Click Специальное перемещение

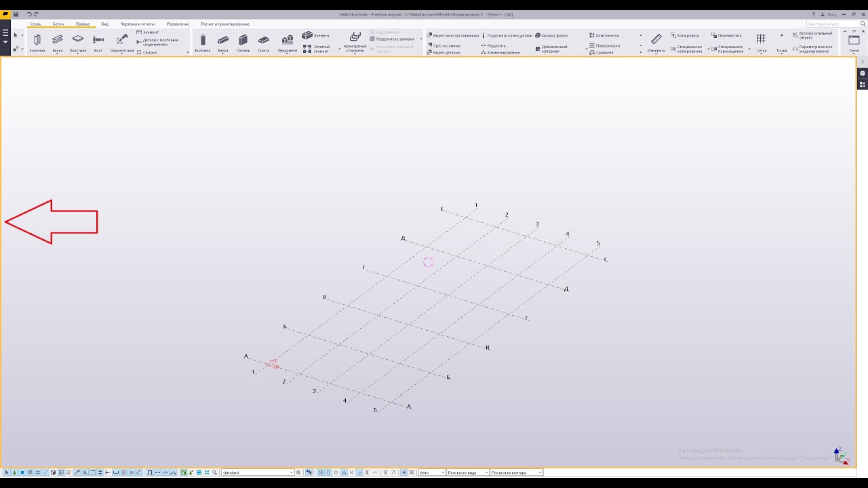[728, 49]
